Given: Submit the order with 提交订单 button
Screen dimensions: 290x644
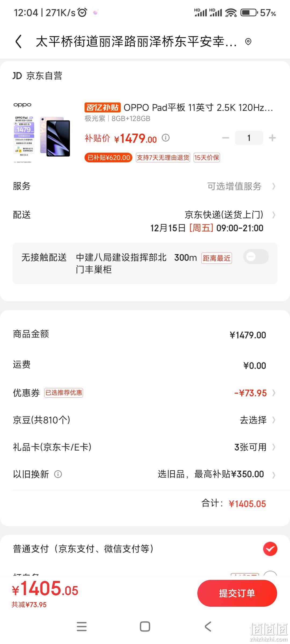Looking at the screenshot, I should pos(237,593).
